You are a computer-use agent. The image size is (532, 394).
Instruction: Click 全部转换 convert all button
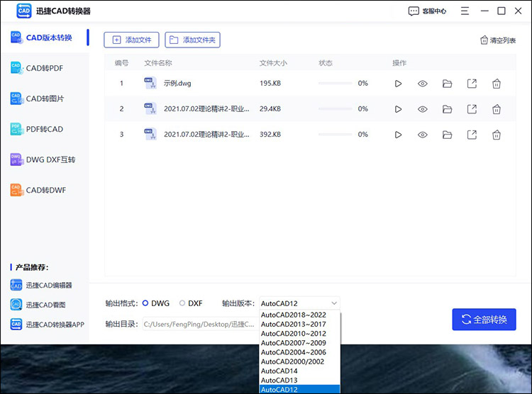point(484,320)
